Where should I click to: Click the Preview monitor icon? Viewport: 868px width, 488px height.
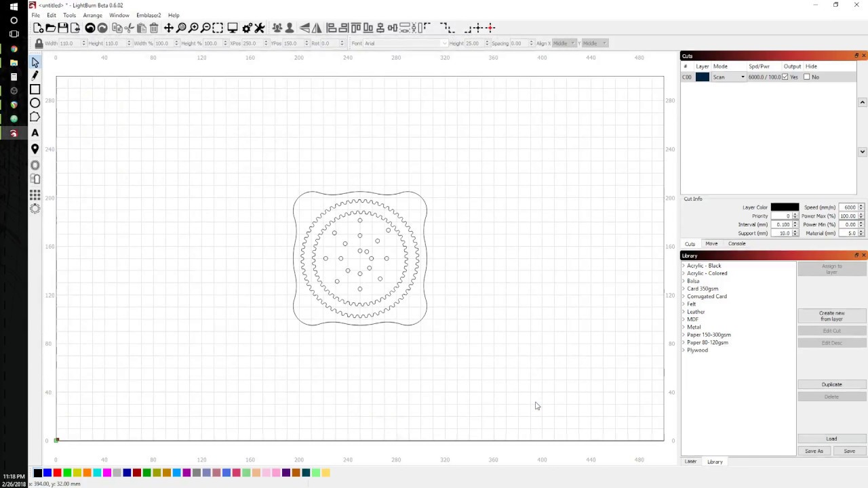[233, 28]
